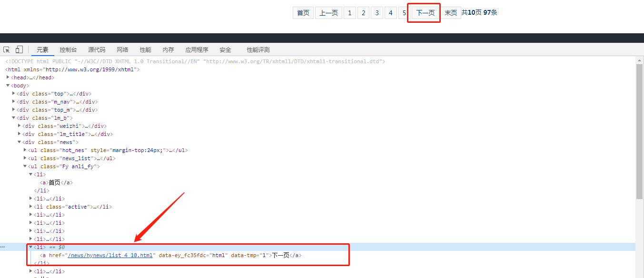Expand the li class="active" node

[x=31, y=207]
